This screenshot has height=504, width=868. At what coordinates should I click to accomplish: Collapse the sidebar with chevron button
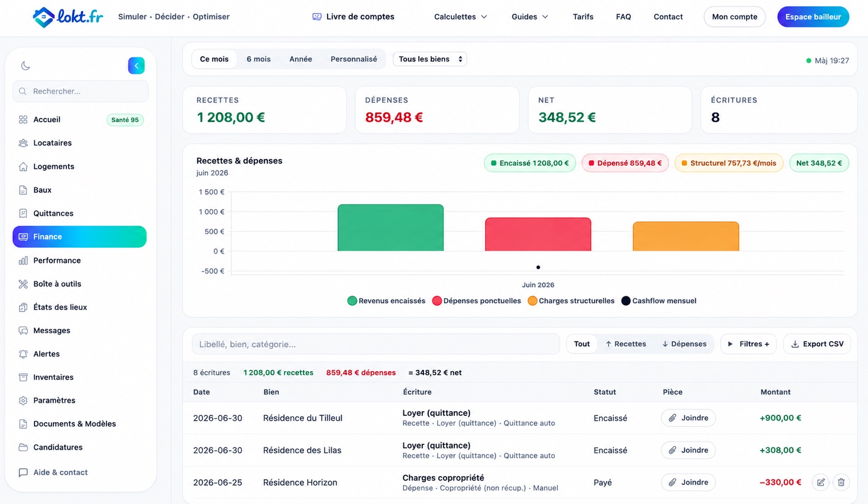pos(136,66)
